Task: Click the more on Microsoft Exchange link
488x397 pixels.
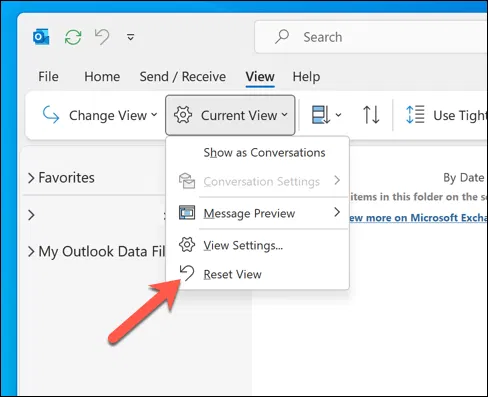Action: 419,218
